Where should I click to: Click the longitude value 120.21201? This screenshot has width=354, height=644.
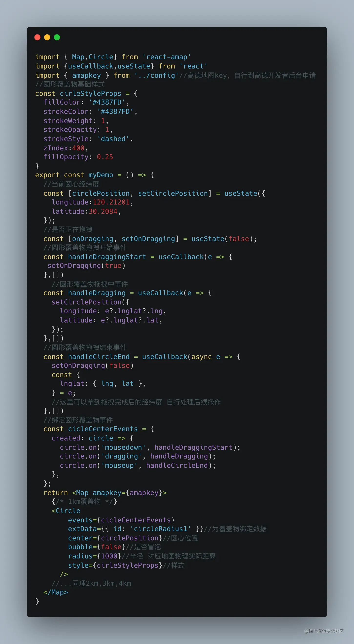(111, 202)
